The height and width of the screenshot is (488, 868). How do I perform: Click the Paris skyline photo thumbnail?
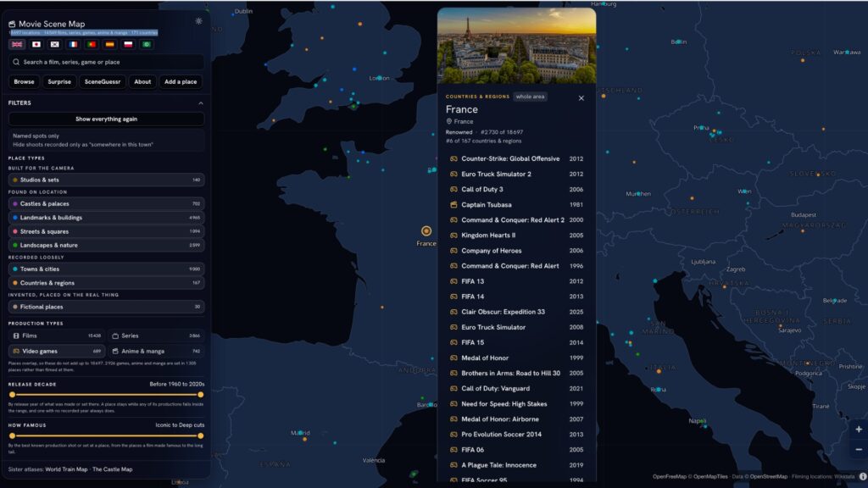pos(516,46)
